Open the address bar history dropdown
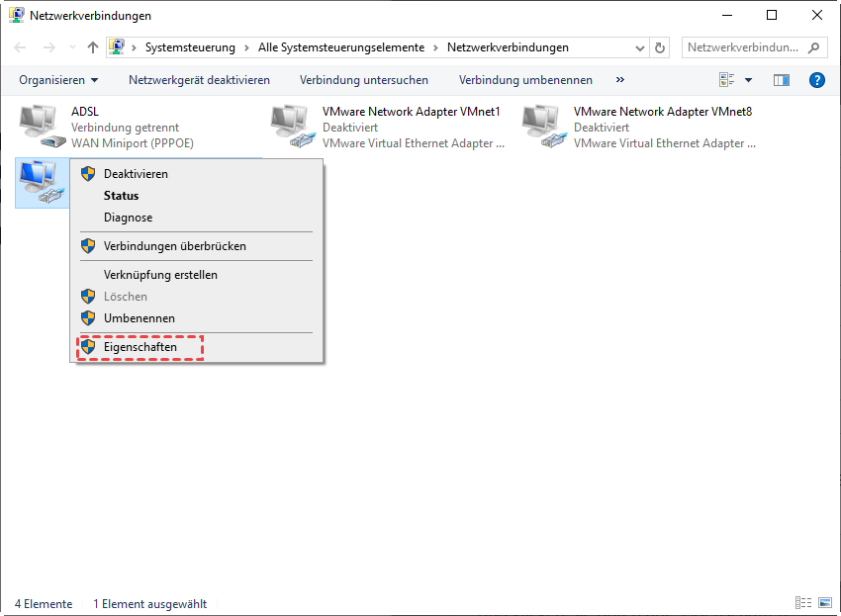841x616 pixels. [x=639, y=47]
